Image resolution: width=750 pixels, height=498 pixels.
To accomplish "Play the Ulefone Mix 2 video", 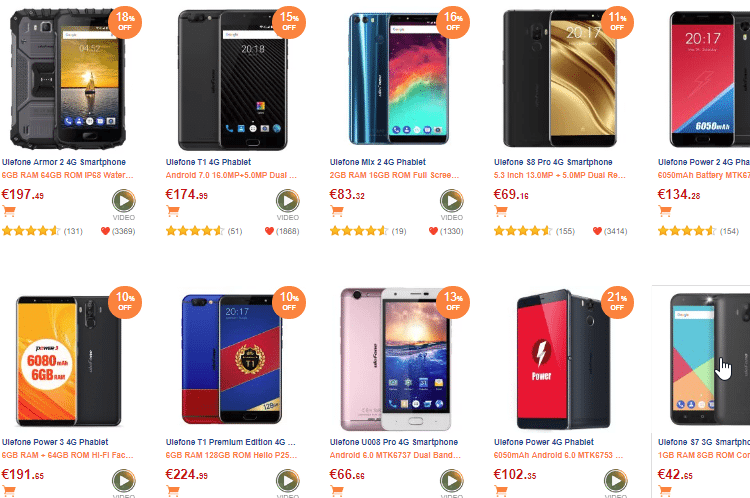I will tap(452, 201).
